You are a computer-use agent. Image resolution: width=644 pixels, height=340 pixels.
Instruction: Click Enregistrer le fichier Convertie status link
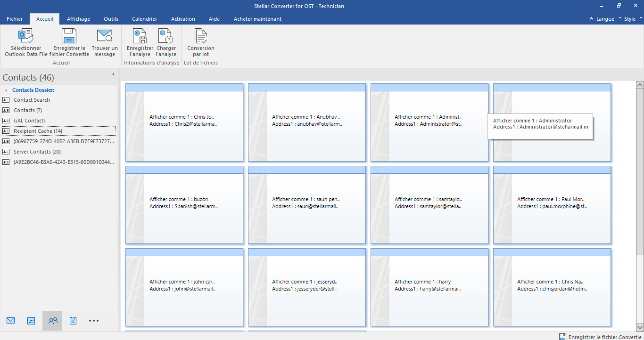tap(605, 337)
